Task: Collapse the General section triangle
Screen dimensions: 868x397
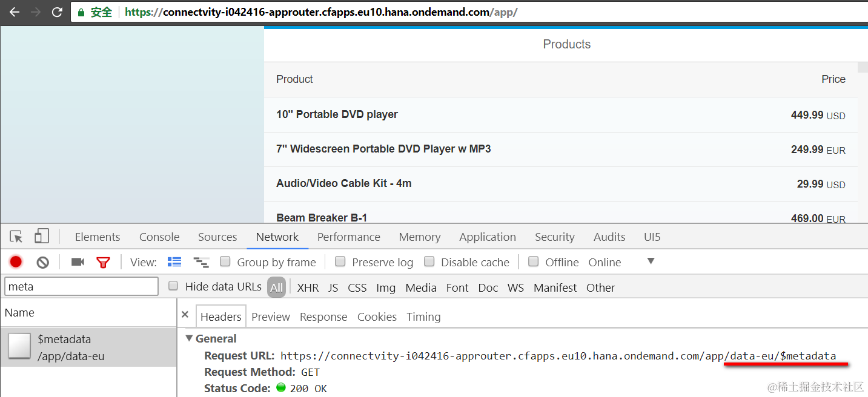Action: tap(190, 338)
